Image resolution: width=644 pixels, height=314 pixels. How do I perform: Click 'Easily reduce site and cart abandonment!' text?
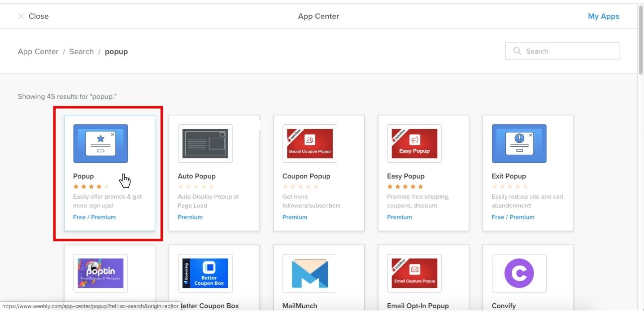(x=527, y=201)
